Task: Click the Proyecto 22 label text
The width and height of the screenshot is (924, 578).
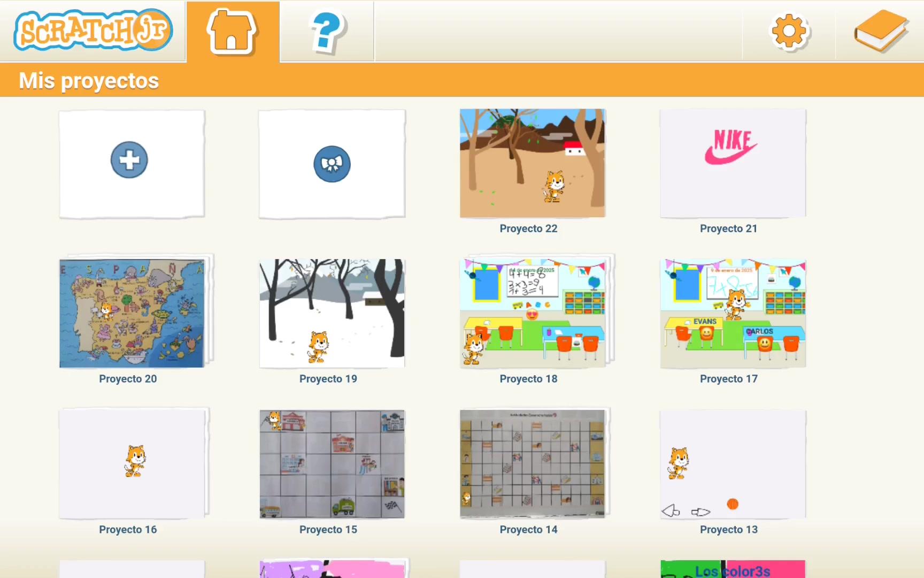Action: click(528, 229)
